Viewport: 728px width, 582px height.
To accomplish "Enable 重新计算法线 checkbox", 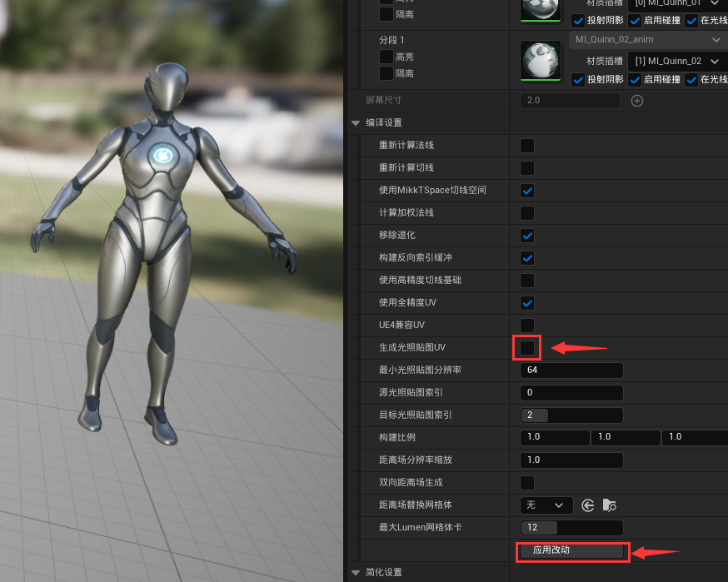I will [527, 146].
